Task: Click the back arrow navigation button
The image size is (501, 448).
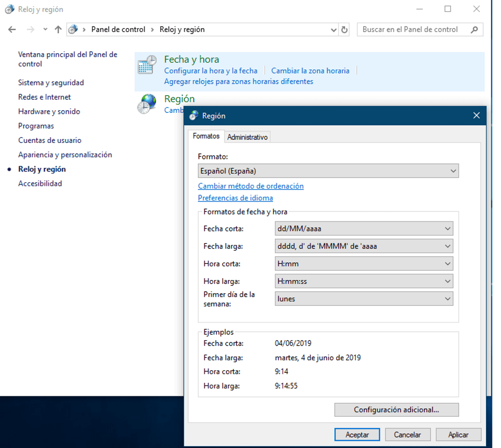Action: click(12, 30)
